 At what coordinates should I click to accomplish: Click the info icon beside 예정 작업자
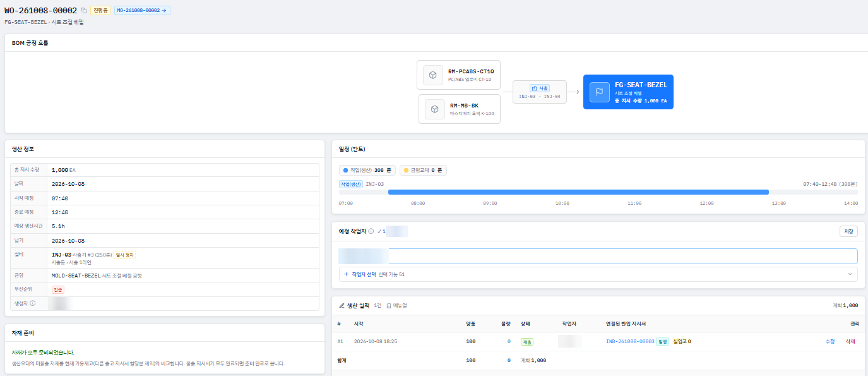[371, 231]
